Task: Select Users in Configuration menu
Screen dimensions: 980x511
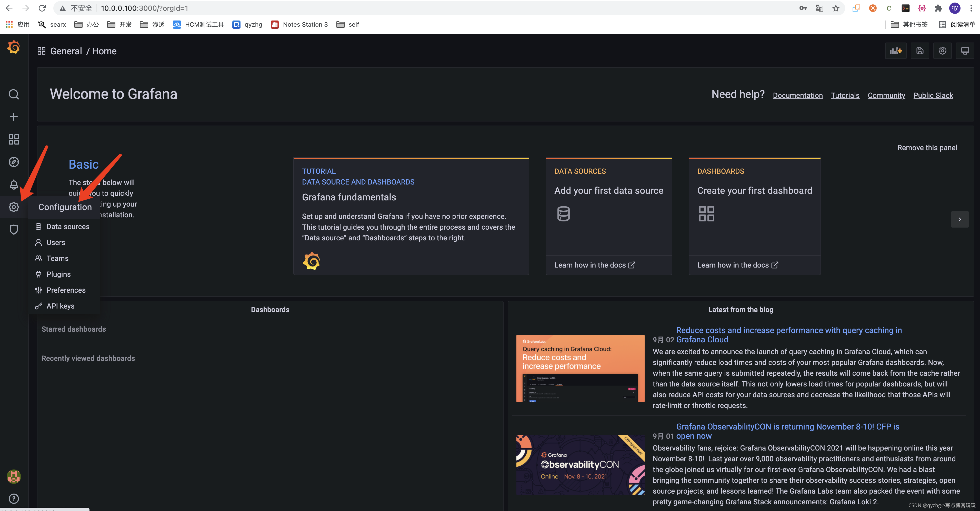Action: (x=64, y=243)
